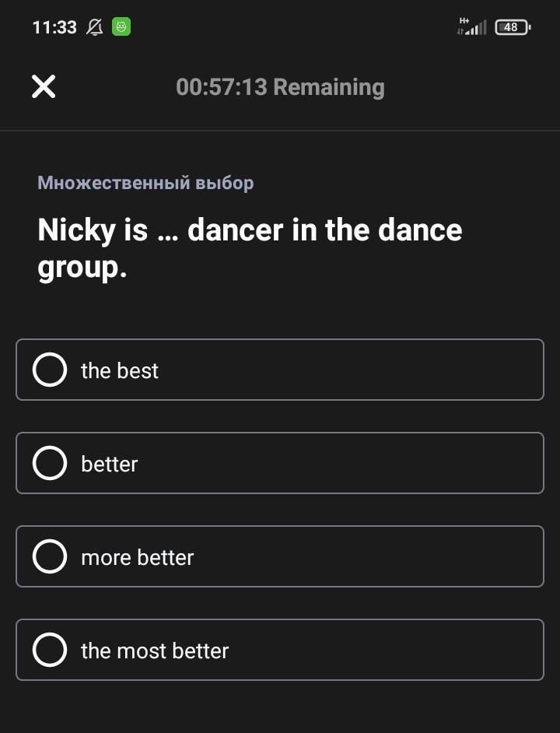Screen dimensions: 560x733
Task: Tap the 00:57:13 Remaining timer
Action: pyautogui.click(x=280, y=86)
